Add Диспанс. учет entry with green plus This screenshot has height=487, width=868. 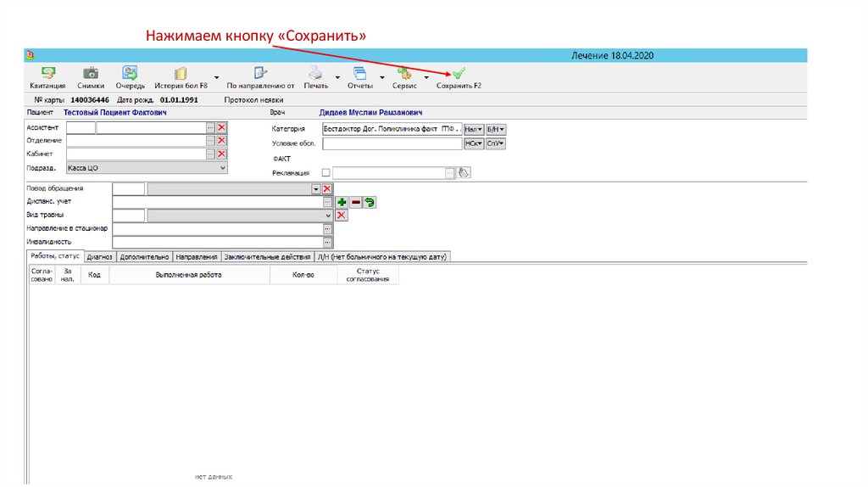342,202
